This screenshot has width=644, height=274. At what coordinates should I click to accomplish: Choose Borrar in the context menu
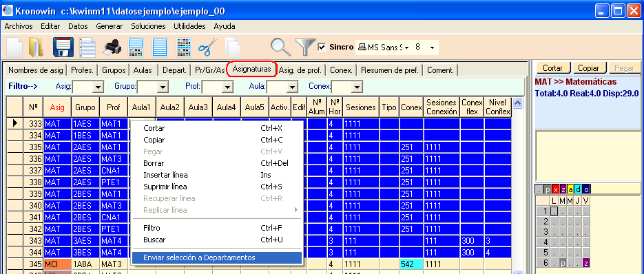point(218,163)
